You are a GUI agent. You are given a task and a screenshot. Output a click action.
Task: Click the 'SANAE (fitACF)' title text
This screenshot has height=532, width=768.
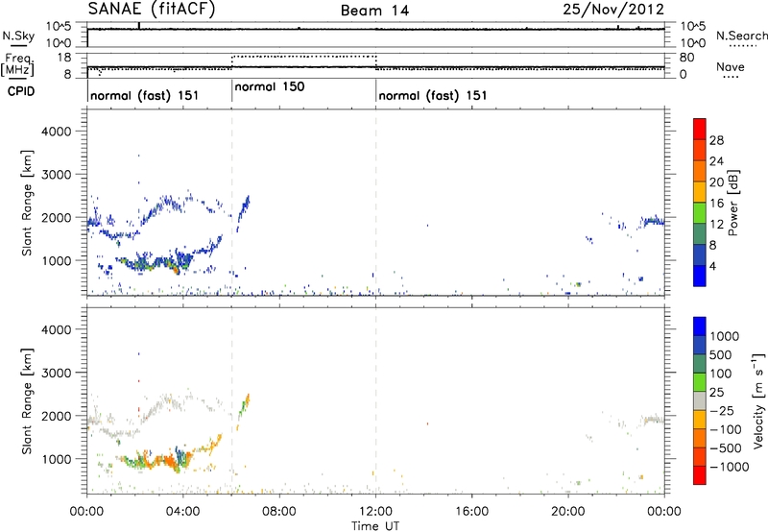click(152, 9)
